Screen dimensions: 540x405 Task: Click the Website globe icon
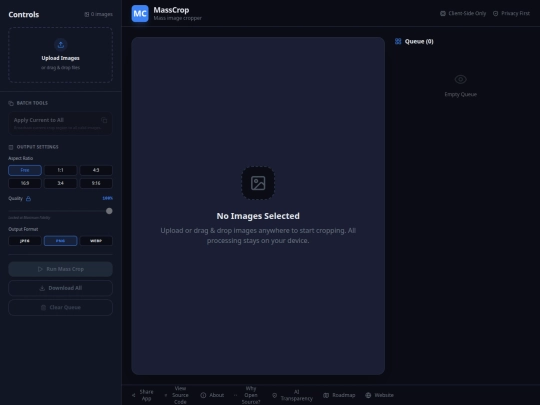[x=368, y=395]
